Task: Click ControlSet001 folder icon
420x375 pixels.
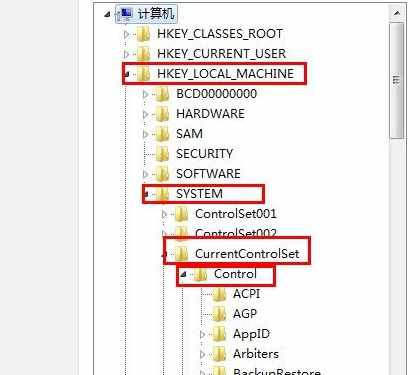Action: click(x=181, y=214)
